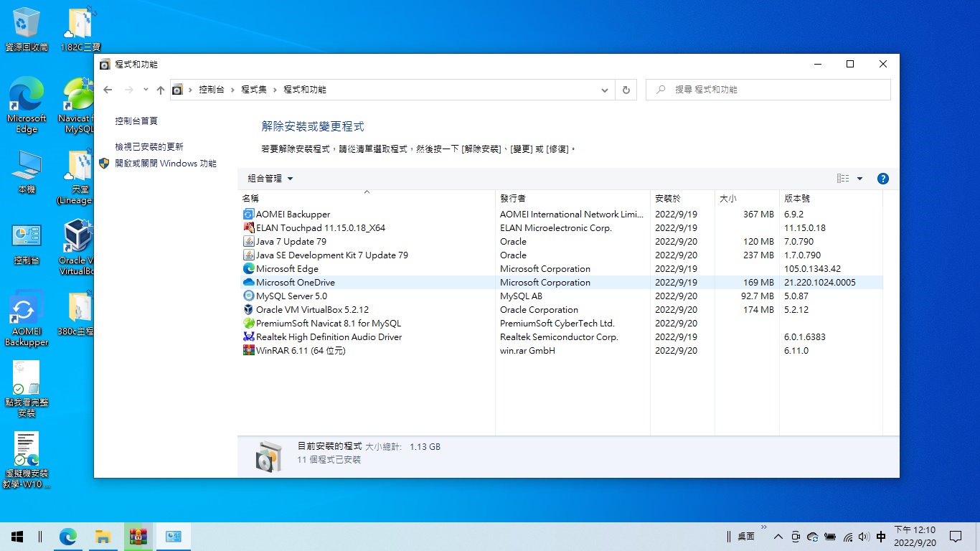Open the 檢視已安裝的更新 link
980x551 pixels.
[149, 146]
